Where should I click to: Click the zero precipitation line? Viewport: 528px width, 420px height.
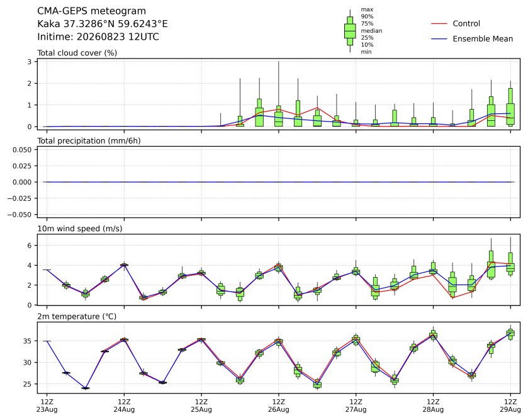click(279, 182)
